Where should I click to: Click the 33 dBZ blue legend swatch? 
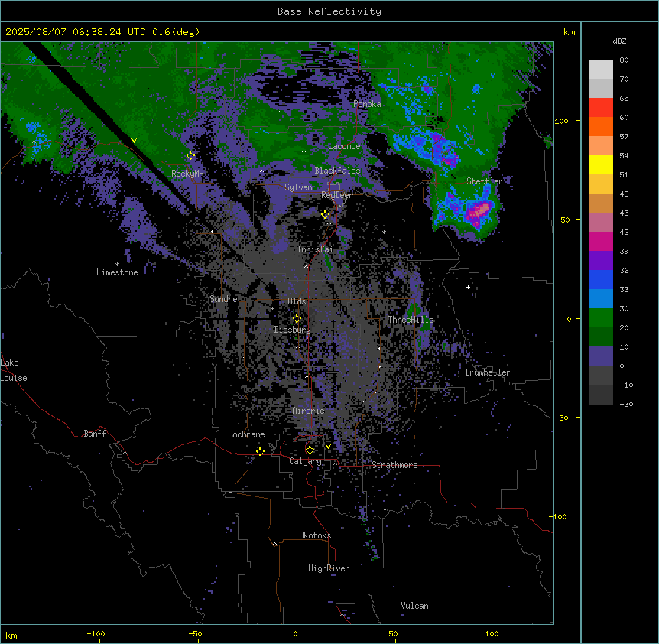[601, 279]
